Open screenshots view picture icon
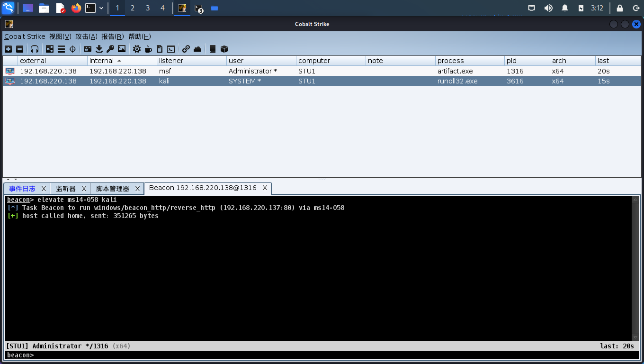 (122, 49)
